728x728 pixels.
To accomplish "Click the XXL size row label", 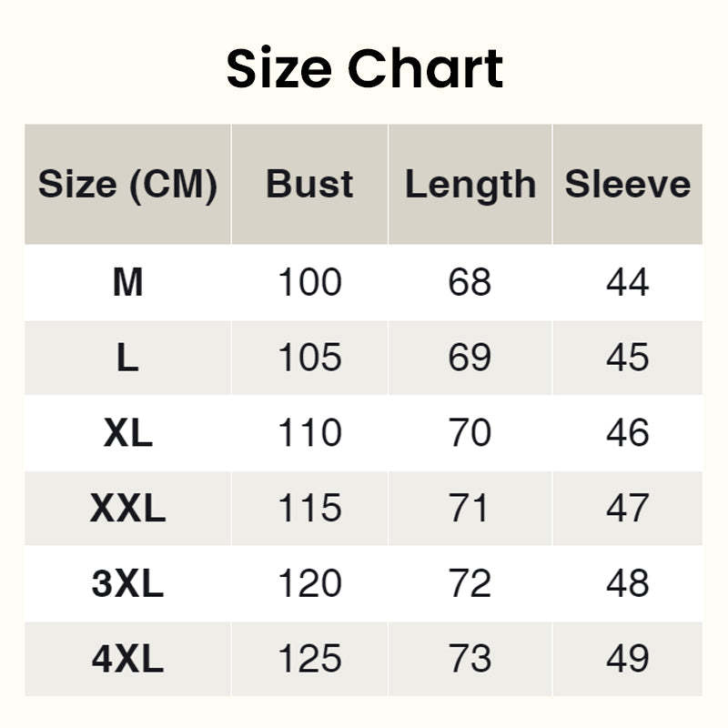I will [127, 509].
